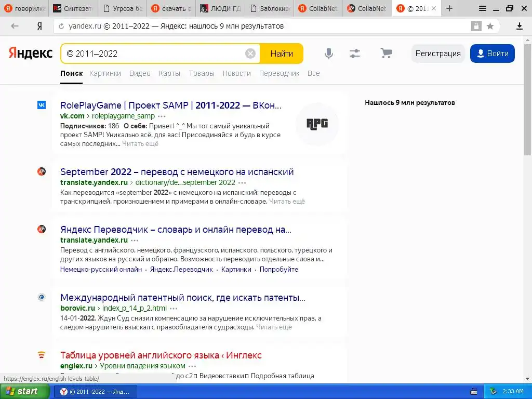Click the Регистрация button

[438, 54]
